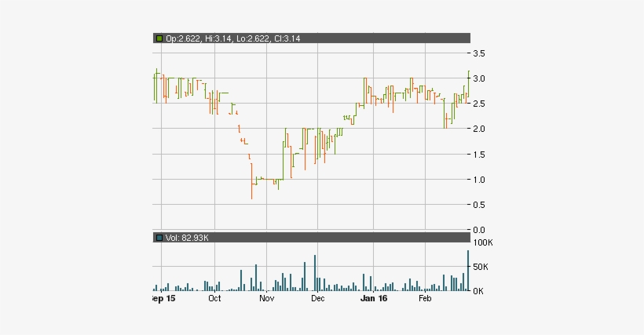The image size is (644, 335).
Task: Select the Op:2.622 Hi:3.14 price header text
Action: click(233, 38)
